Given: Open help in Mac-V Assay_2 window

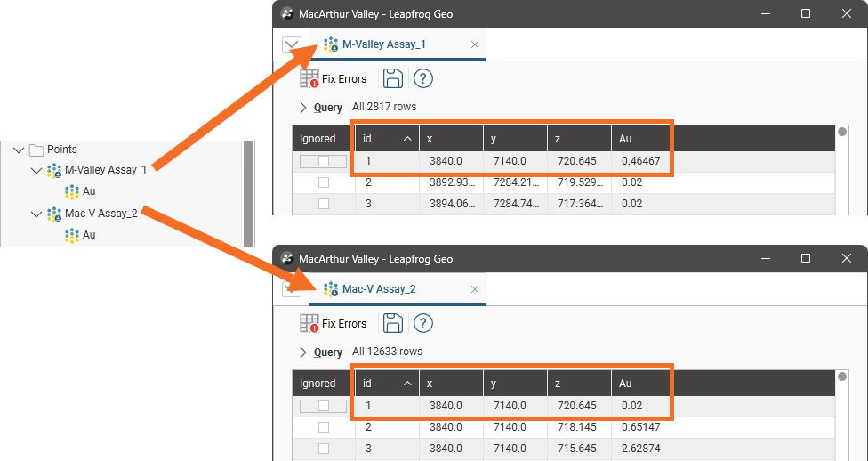Looking at the screenshot, I should [423, 324].
